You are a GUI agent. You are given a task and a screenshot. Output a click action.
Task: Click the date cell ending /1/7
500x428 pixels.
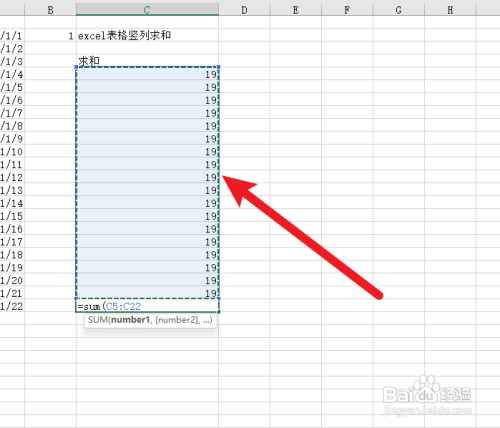(12, 113)
